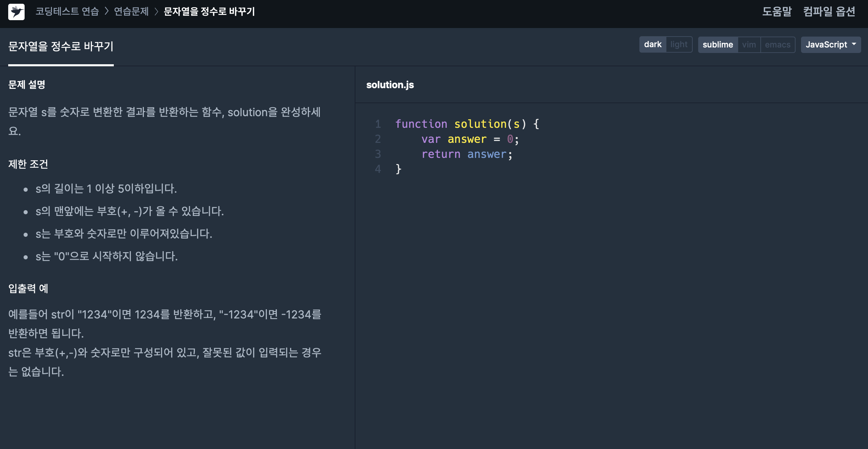Select sublime keybinding mode
The height and width of the screenshot is (449, 868).
tap(718, 45)
